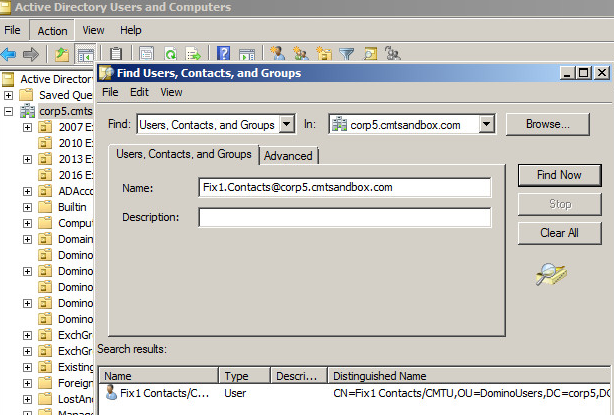This screenshot has width=614, height=415.
Task: Click the Export list toolbar icon
Action: tap(194, 54)
